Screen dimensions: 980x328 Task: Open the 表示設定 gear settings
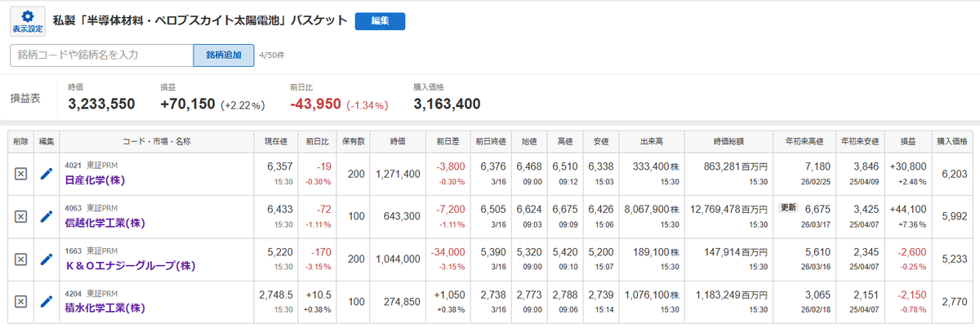coord(28,22)
